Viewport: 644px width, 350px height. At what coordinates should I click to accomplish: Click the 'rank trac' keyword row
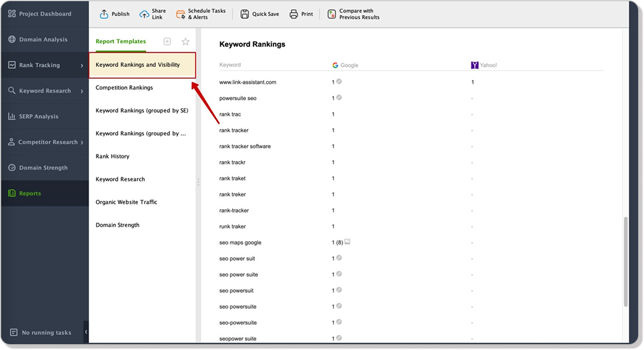411,114
